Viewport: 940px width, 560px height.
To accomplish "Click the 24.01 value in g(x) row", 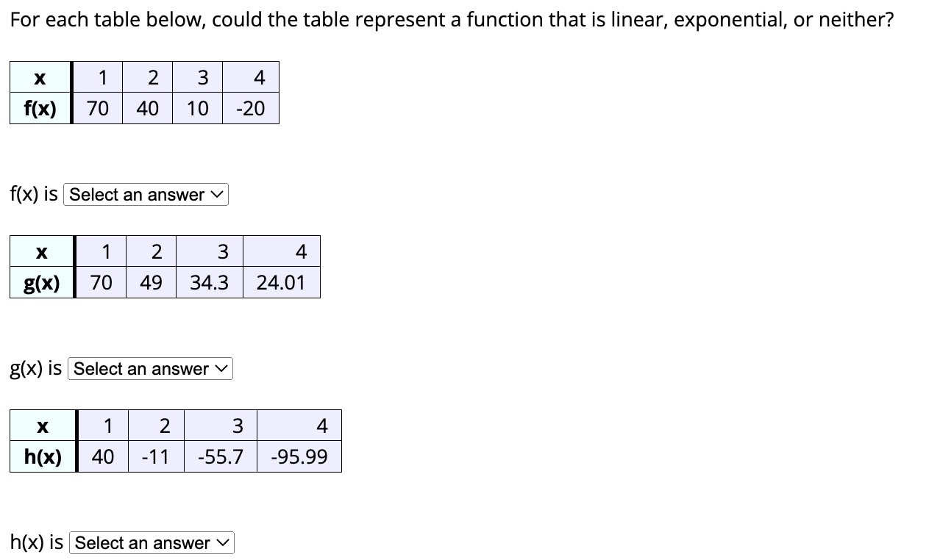I will click(x=282, y=281).
